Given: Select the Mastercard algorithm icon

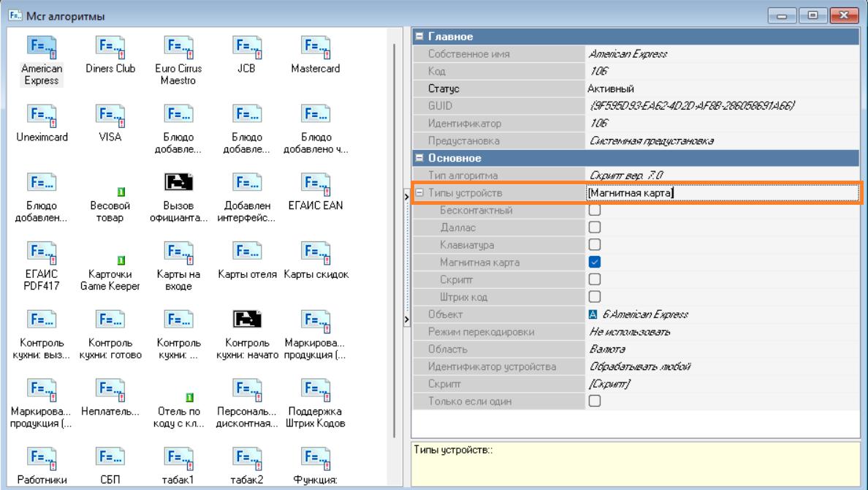Looking at the screenshot, I should point(316,48).
